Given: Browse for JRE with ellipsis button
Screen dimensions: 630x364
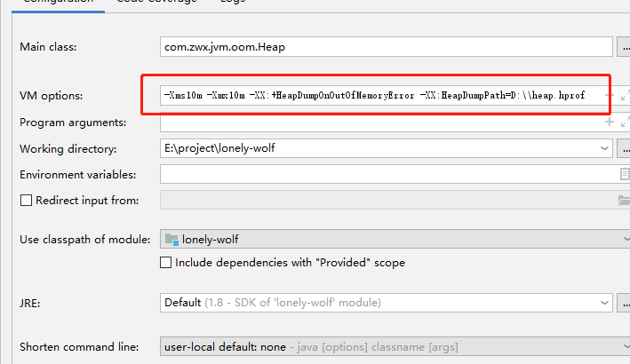Looking at the screenshot, I should pos(625,303).
